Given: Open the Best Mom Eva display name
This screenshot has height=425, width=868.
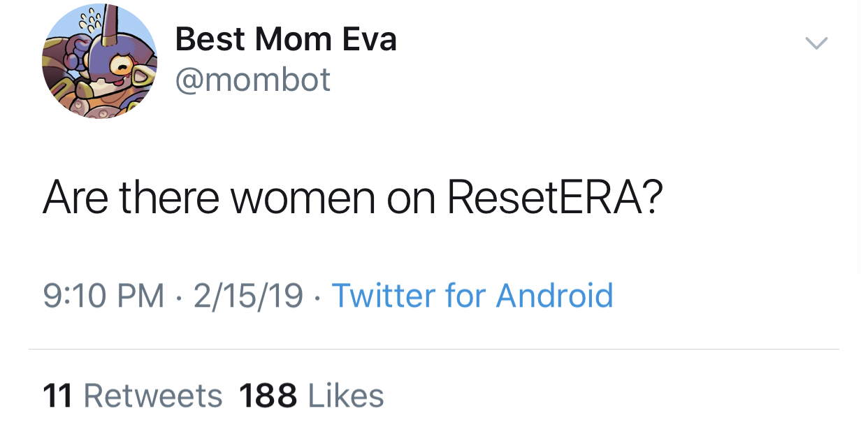Looking at the screenshot, I should (x=286, y=38).
